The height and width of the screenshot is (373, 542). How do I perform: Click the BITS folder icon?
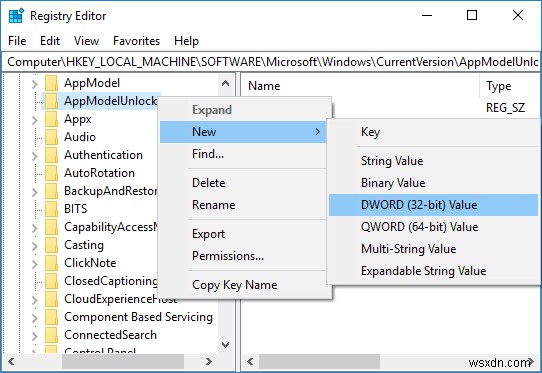[x=51, y=209]
